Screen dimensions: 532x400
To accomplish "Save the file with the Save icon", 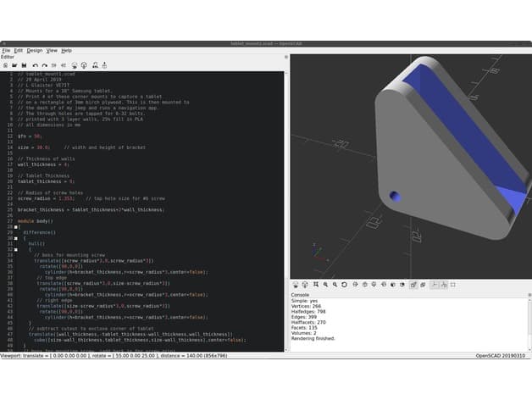I will click(24, 65).
